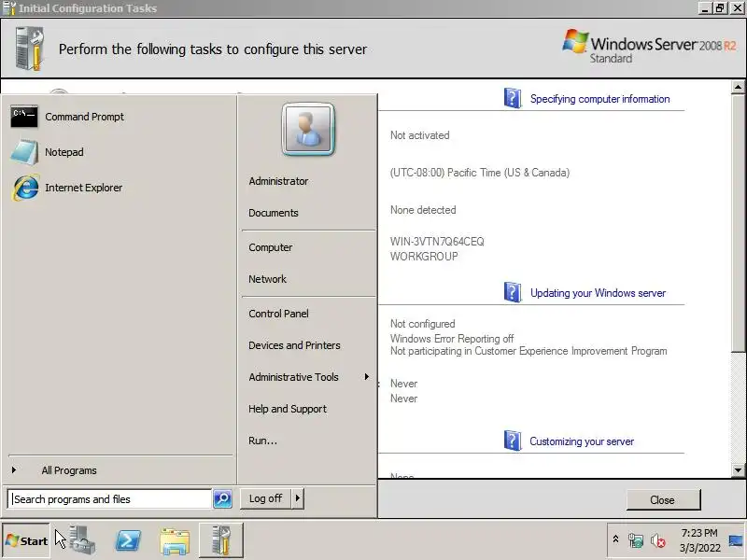Open Customizing your server link
The image size is (747, 560).
582,441
